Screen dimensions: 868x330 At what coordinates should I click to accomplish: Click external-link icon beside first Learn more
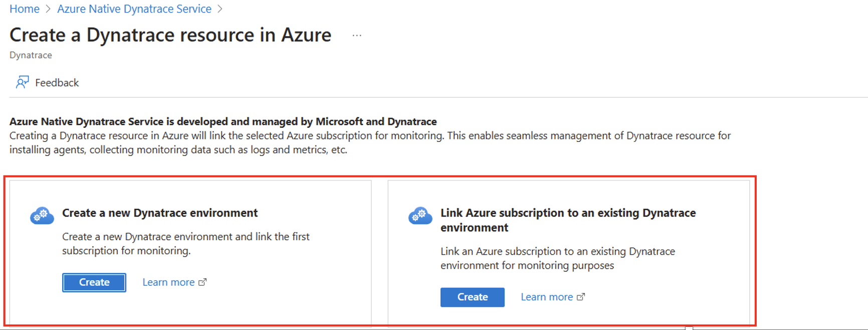(x=202, y=282)
